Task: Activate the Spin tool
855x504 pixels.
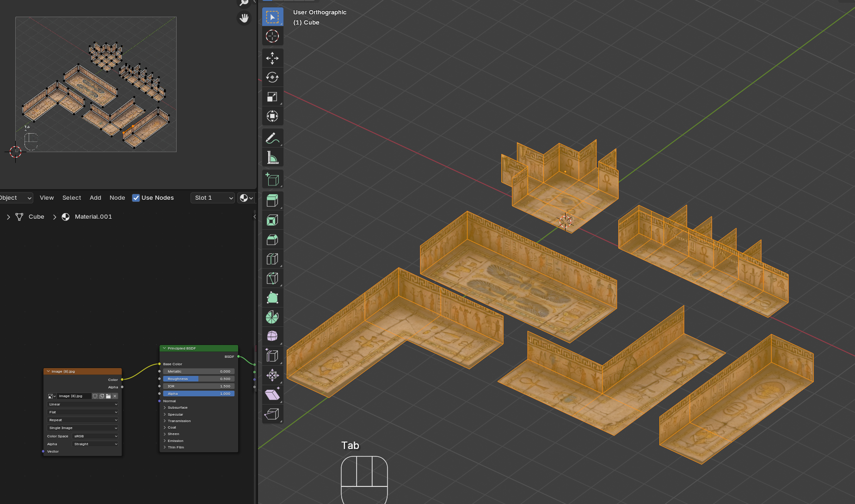Action: click(272, 317)
